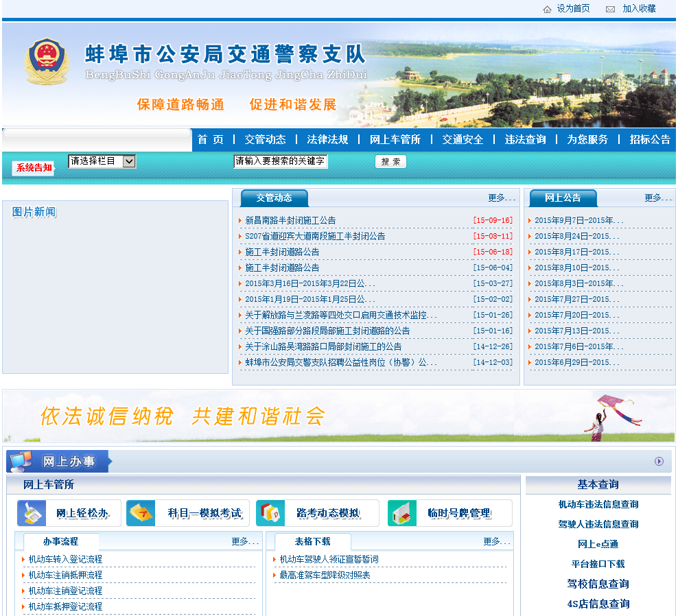Open 2015年3月16日-2015年3月22日公 notice

310,283
